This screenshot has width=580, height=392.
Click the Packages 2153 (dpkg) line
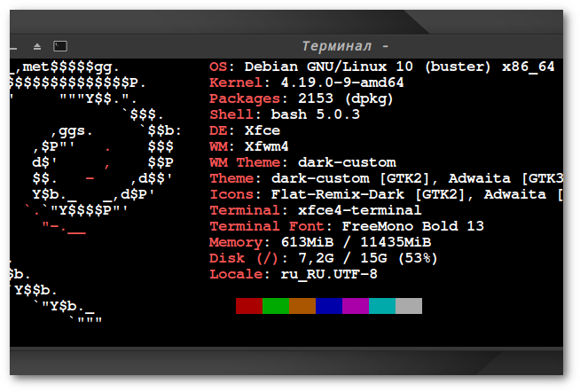pyautogui.click(x=303, y=98)
